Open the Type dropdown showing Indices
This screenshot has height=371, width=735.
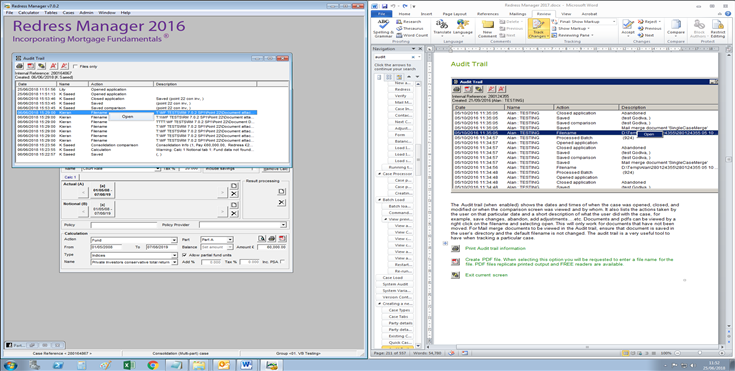[x=174, y=255]
